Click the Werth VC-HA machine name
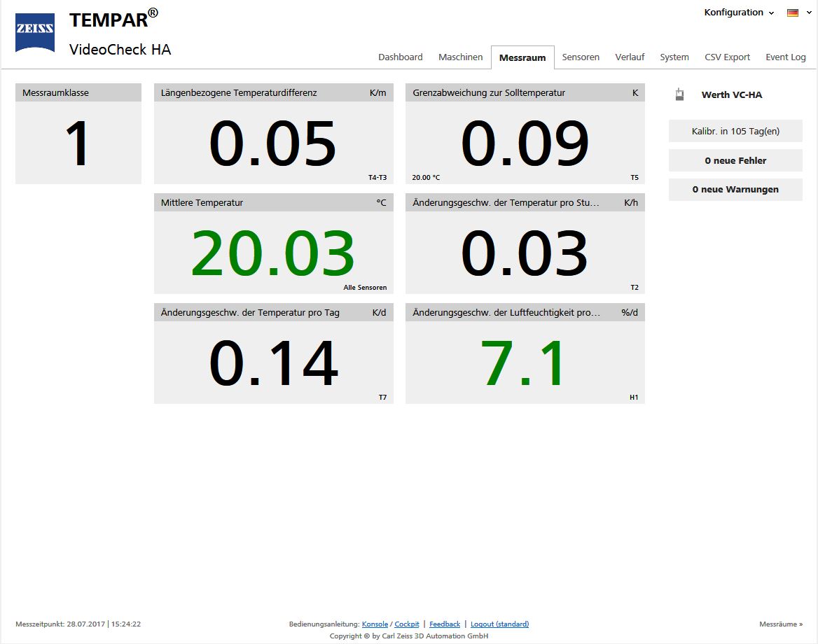818x644 pixels. (731, 95)
